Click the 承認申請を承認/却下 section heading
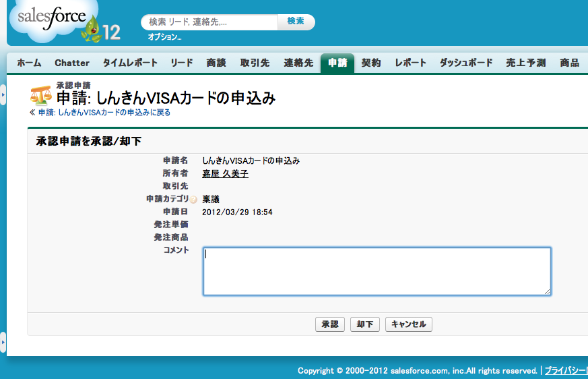 tap(89, 141)
